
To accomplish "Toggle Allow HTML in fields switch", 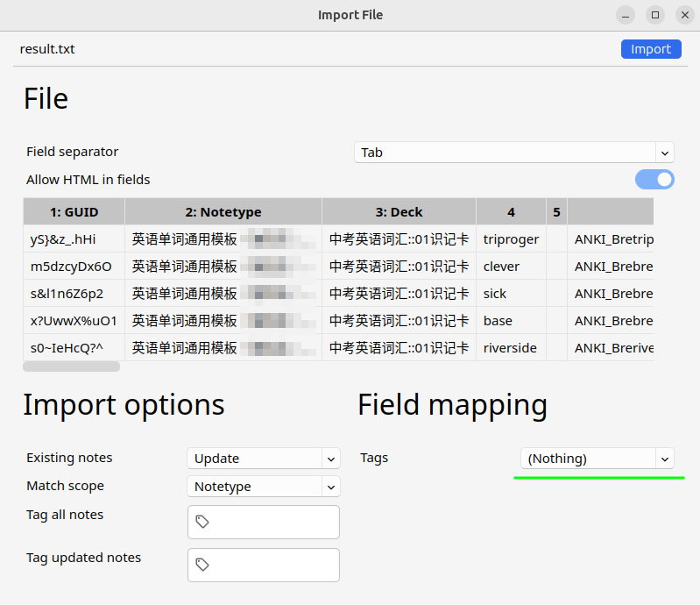I will [654, 180].
